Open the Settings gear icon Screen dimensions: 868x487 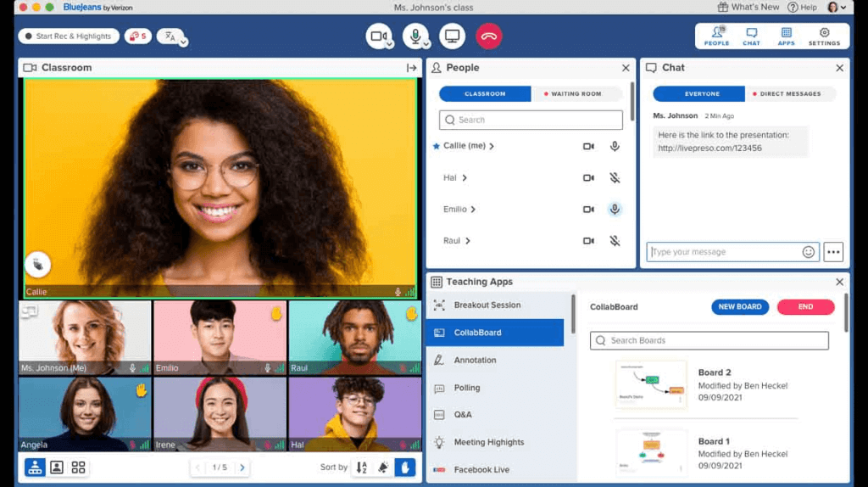(x=824, y=36)
